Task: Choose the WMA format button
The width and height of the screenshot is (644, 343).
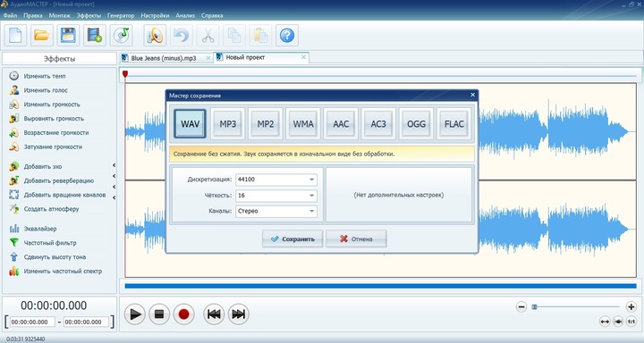Action: (x=303, y=123)
